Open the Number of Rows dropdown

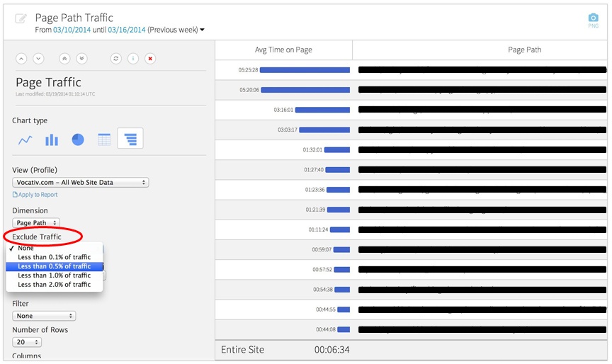(x=27, y=342)
